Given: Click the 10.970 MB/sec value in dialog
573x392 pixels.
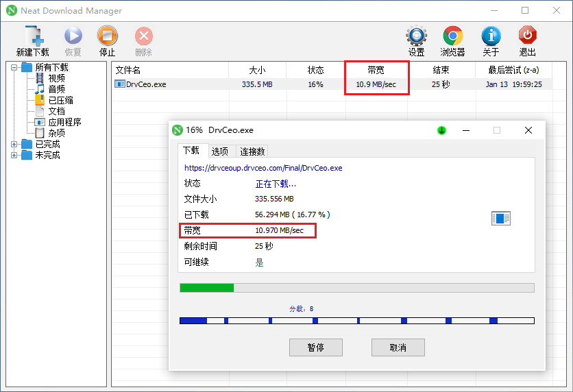Looking at the screenshot, I should [x=279, y=230].
